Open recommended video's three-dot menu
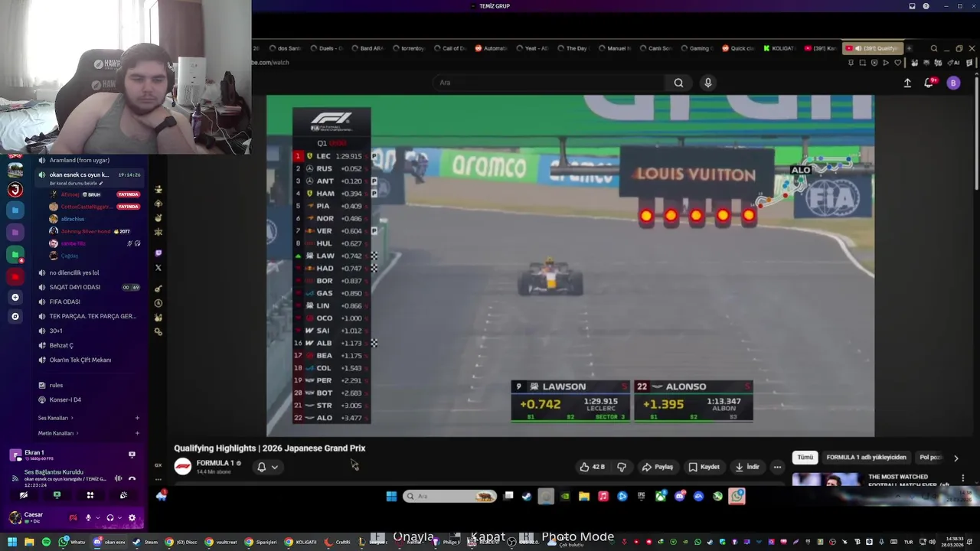Viewport: 980px width, 551px height. (x=963, y=478)
